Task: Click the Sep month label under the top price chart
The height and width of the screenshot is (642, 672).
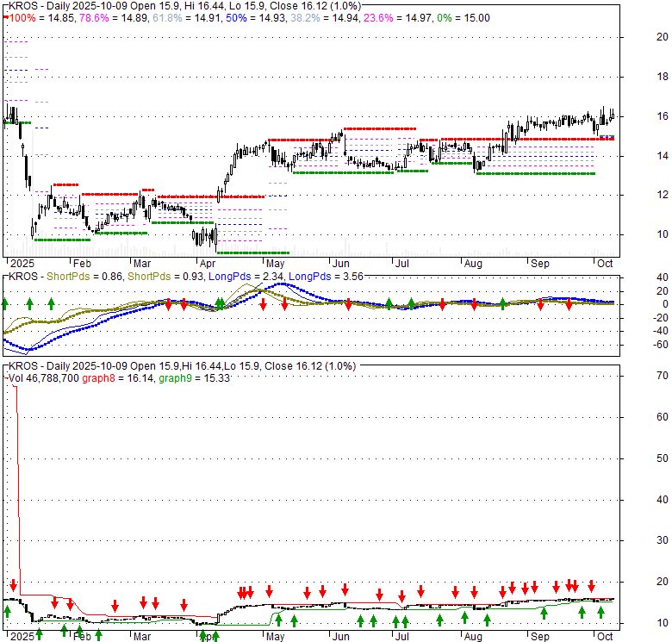Action: [540, 264]
